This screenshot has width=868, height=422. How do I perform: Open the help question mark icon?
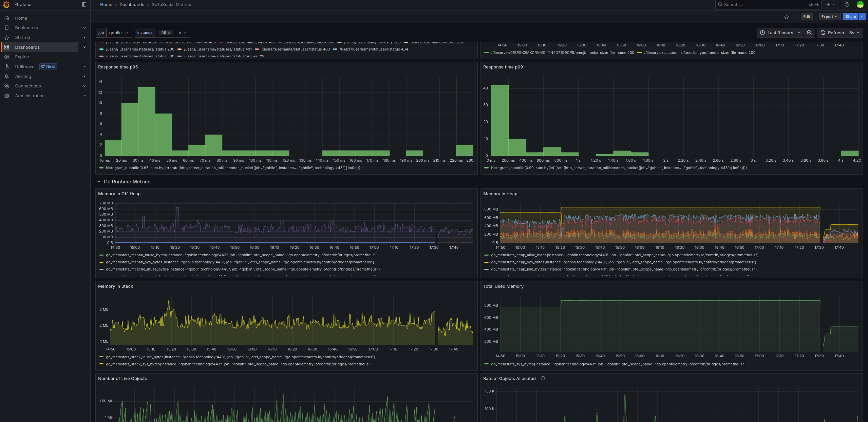click(847, 5)
